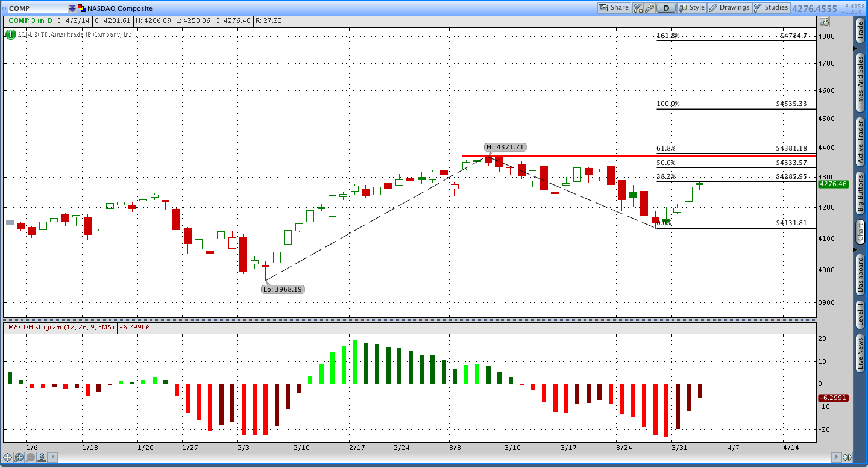
Task: Click the COMP 3 m D chart label
Action: pyautogui.click(x=30, y=20)
